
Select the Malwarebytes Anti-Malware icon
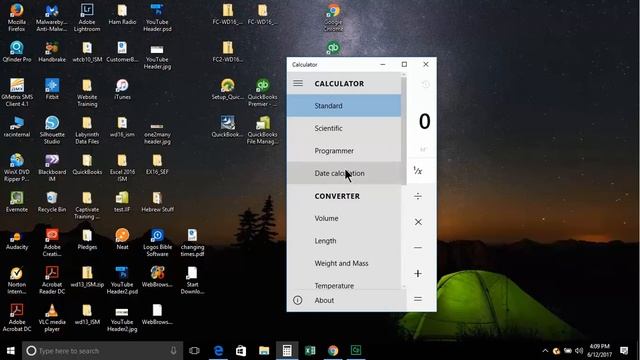pyautogui.click(x=52, y=17)
